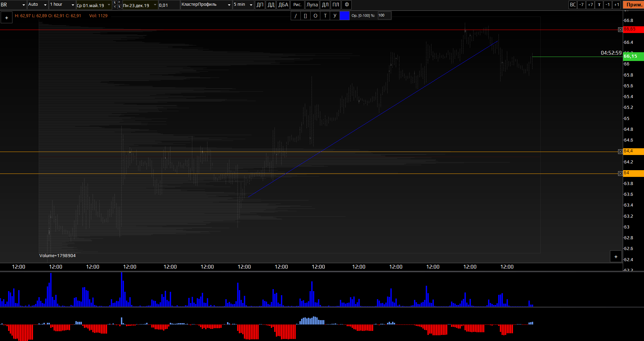Select the line drawing tool
644x341 pixels.
tap(296, 15)
